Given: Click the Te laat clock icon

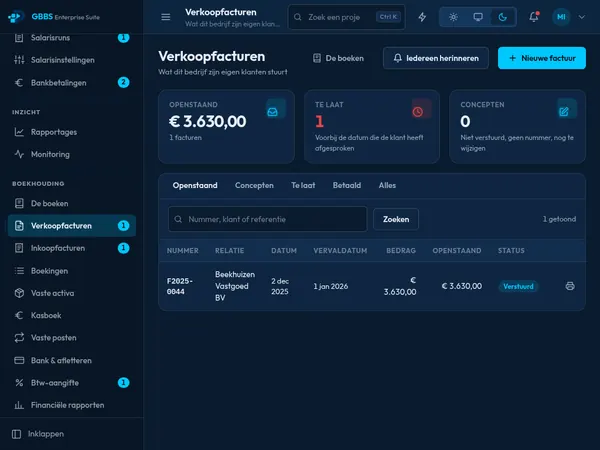Looking at the screenshot, I should point(418,111).
